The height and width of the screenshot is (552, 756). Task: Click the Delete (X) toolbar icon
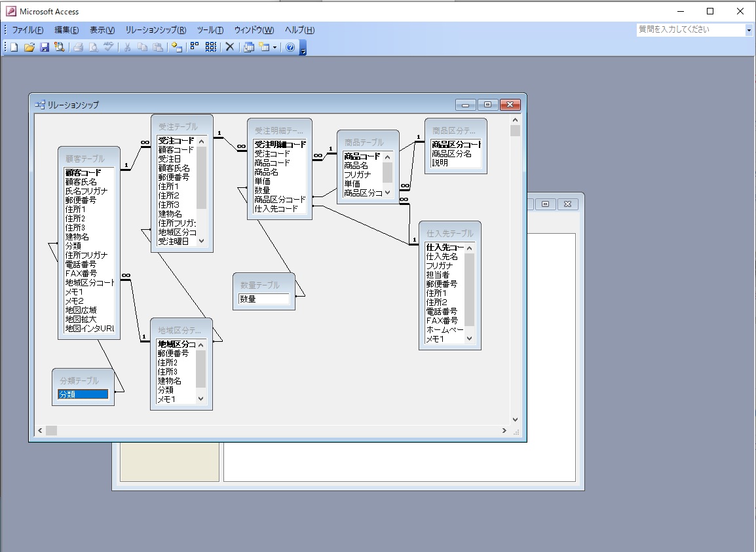tap(230, 47)
